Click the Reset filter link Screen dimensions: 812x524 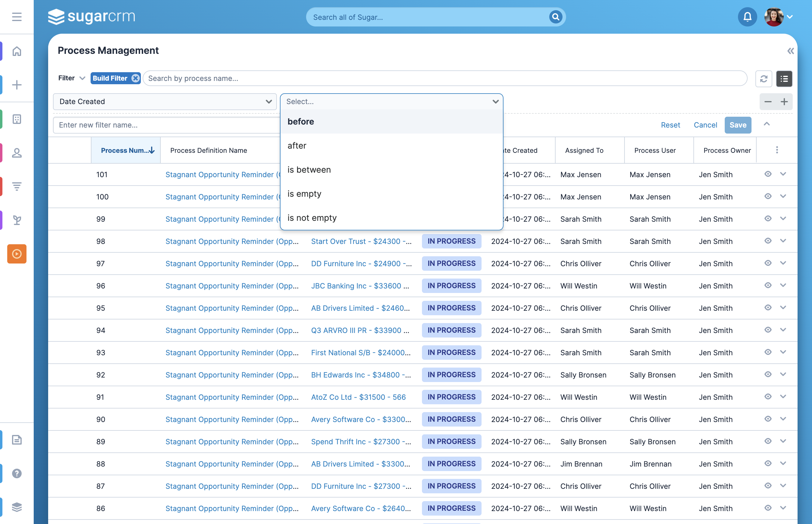point(670,125)
